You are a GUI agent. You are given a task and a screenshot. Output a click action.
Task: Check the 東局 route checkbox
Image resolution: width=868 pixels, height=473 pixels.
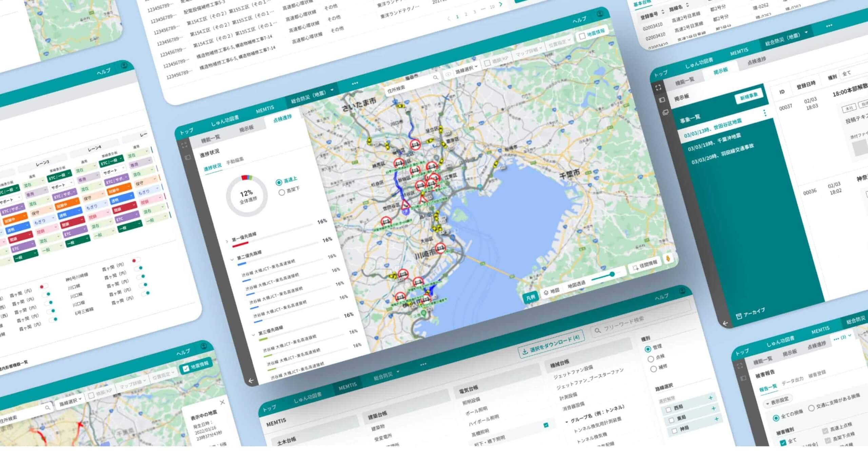tap(671, 420)
